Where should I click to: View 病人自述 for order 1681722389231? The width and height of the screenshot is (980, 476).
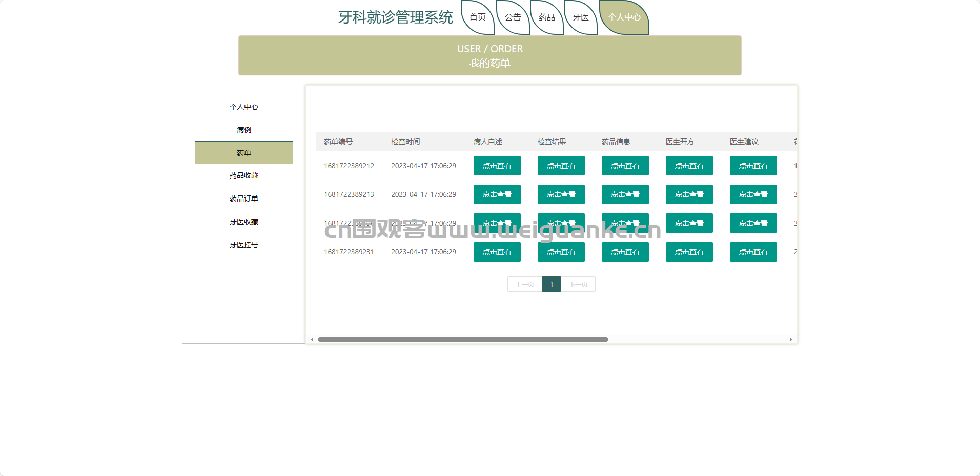pyautogui.click(x=497, y=252)
